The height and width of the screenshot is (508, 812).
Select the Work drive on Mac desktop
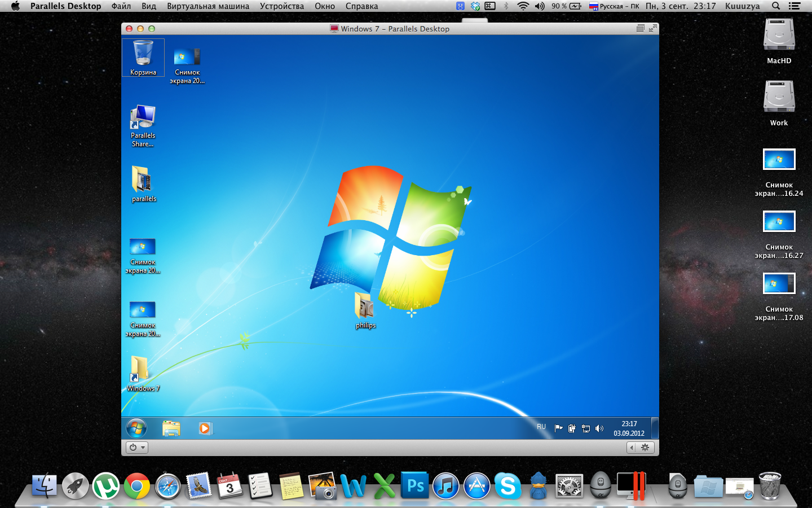[x=779, y=103]
